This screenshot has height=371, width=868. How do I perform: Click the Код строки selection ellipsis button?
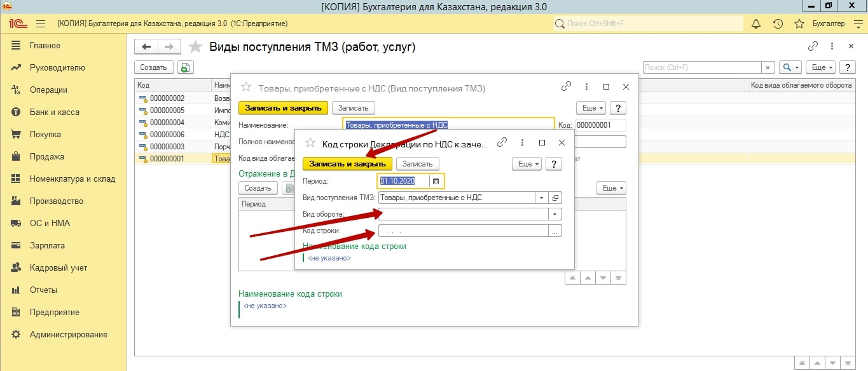(555, 231)
